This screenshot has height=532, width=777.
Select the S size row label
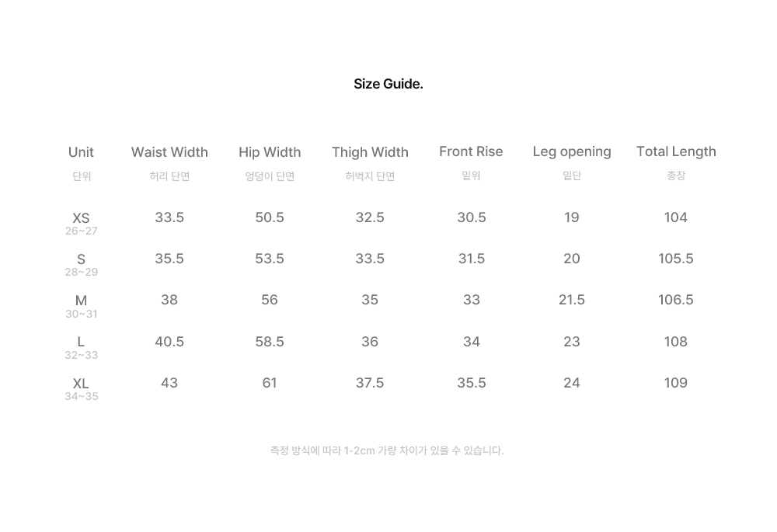point(82,259)
